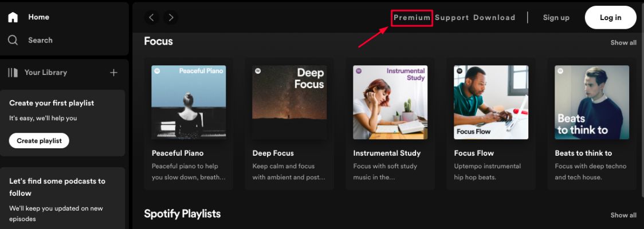The height and width of the screenshot is (229, 644).
Task: Click Beats to think to title text
Action: click(583, 153)
